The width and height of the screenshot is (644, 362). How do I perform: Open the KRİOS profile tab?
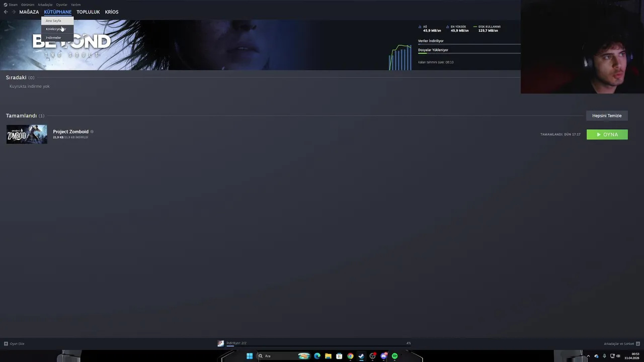pos(112,12)
